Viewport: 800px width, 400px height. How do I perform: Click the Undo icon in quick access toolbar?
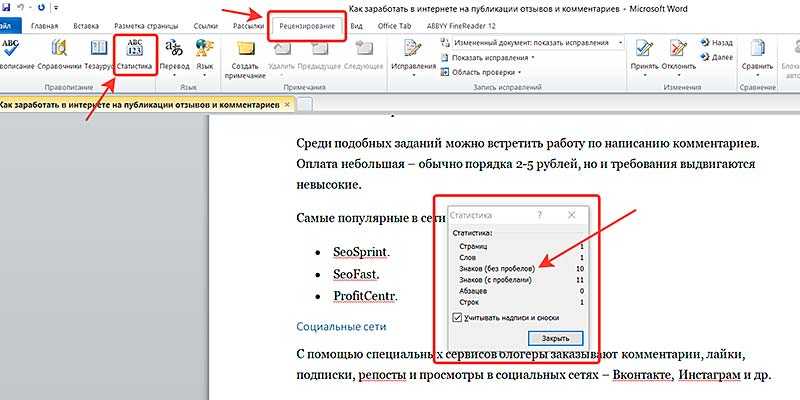[x=20, y=8]
